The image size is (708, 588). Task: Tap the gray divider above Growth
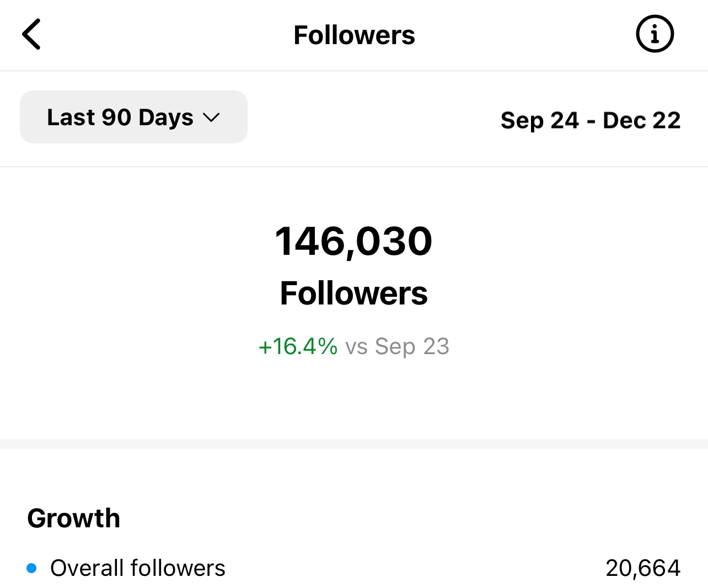(354, 444)
